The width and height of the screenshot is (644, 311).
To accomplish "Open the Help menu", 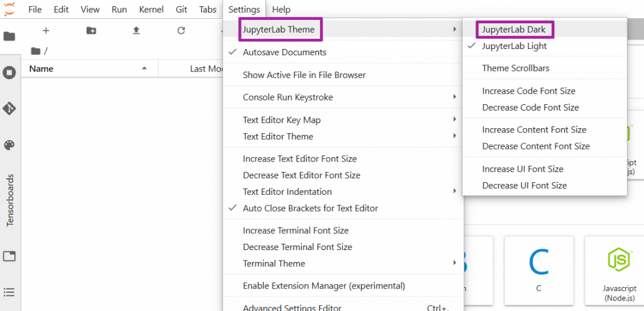I will 281,9.
